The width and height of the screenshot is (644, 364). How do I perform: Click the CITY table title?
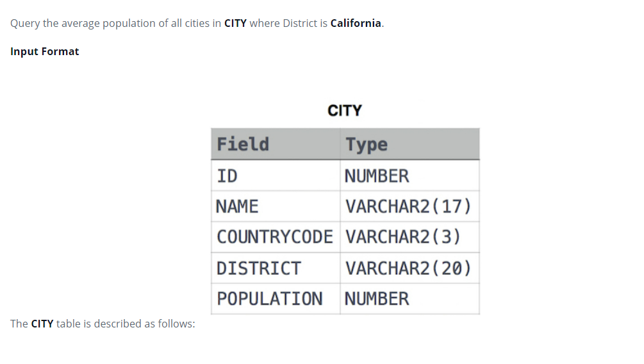[345, 110]
